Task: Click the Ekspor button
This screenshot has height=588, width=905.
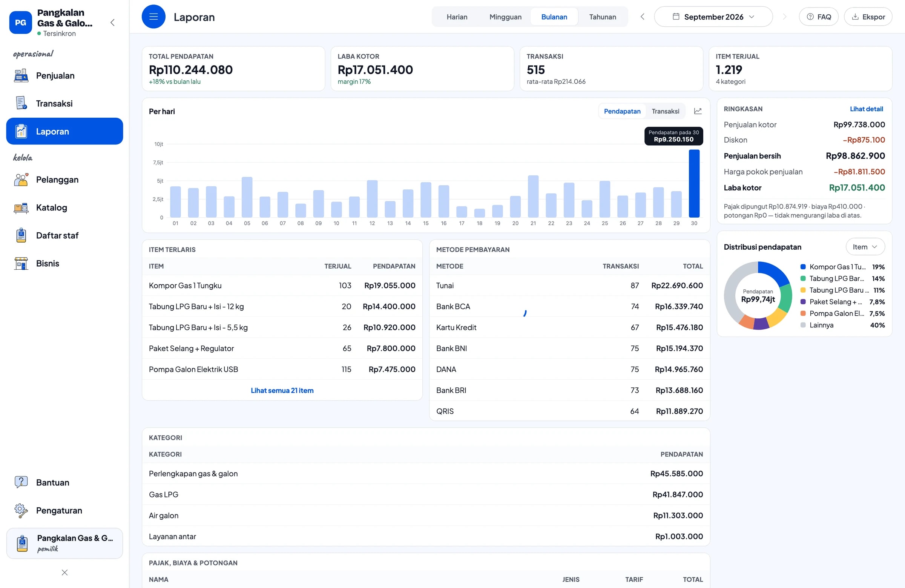Action: [x=868, y=17]
